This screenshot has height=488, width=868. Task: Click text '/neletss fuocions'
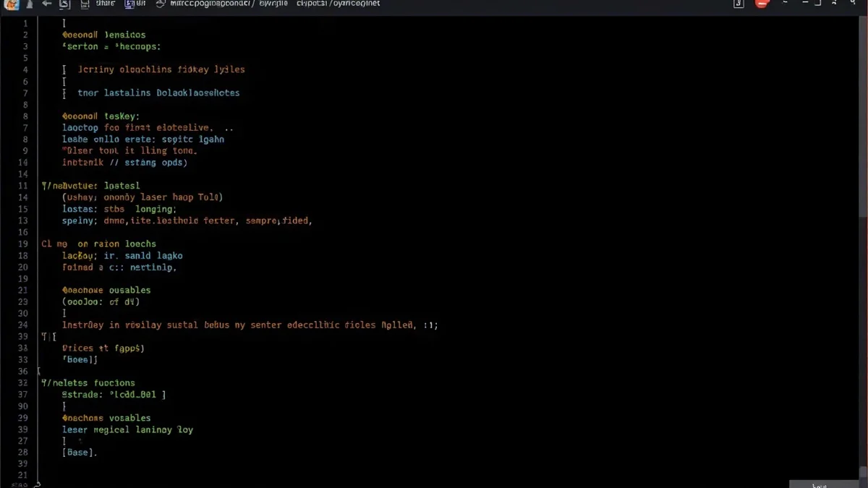[x=88, y=382]
